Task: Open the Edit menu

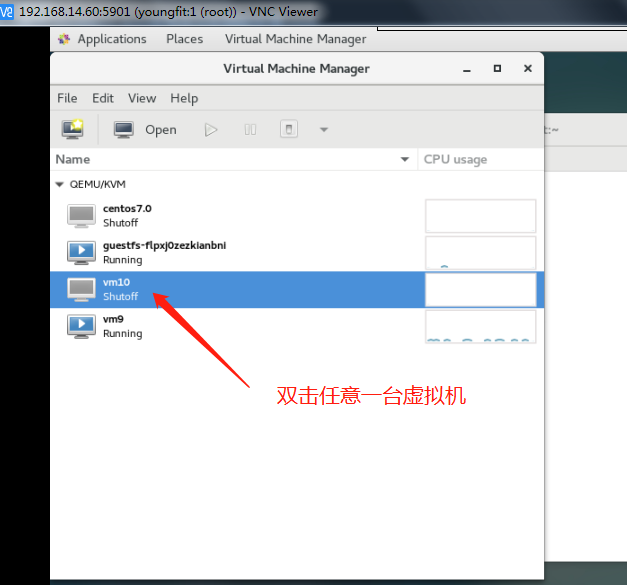Action: tap(103, 98)
